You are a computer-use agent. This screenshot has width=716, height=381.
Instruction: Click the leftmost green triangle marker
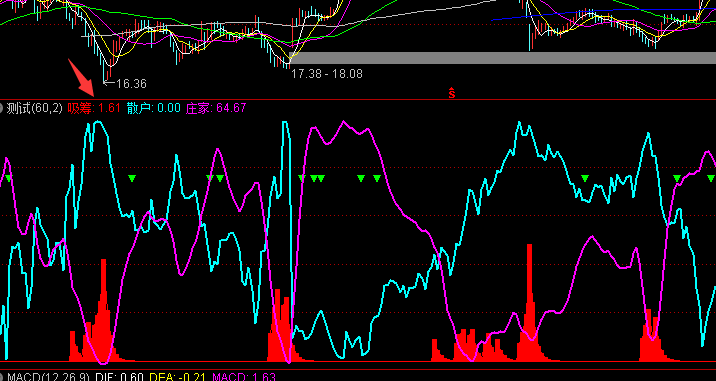8,178
